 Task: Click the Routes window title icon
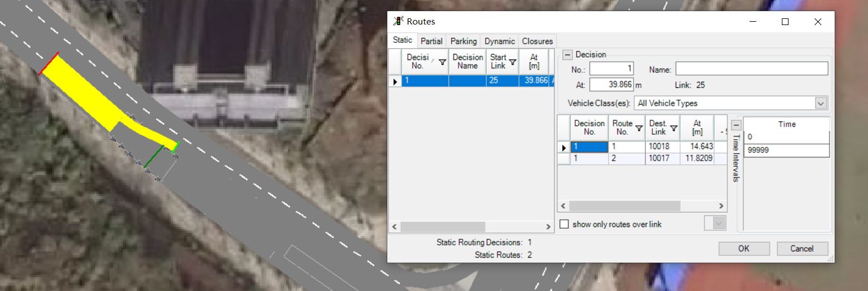pos(398,21)
